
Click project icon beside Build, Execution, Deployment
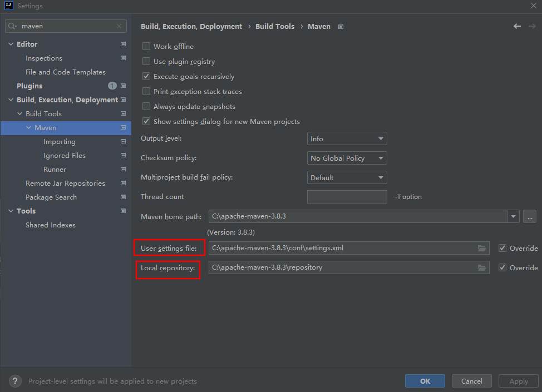123,100
